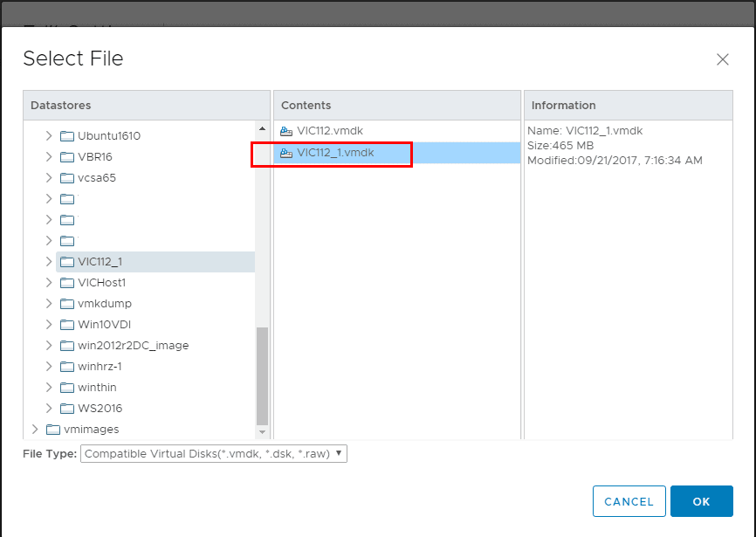This screenshot has height=537, width=756.
Task: Expand the vmimages datastore chevron
Action: [35, 430]
